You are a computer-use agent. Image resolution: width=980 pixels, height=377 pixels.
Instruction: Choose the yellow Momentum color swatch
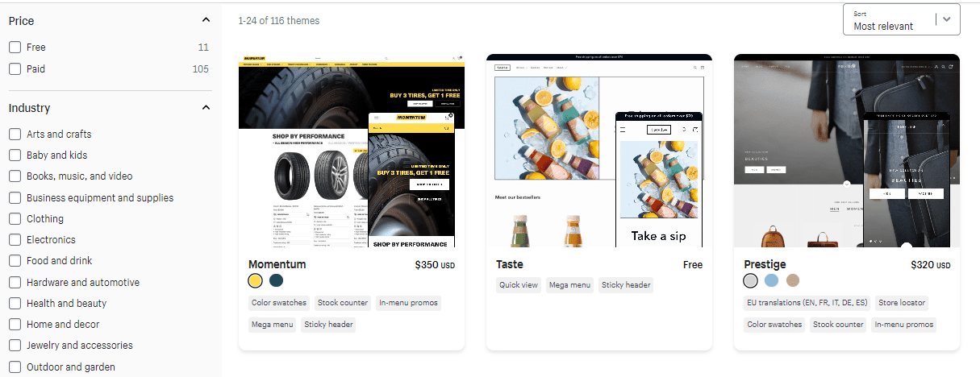click(255, 280)
